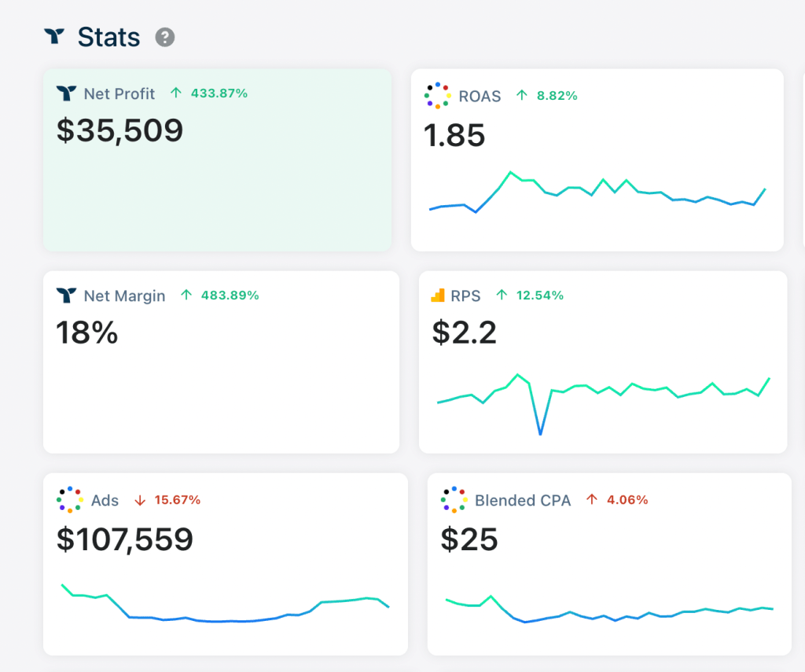
Task: Click the colored dots icon on Ads card
Action: (x=70, y=500)
